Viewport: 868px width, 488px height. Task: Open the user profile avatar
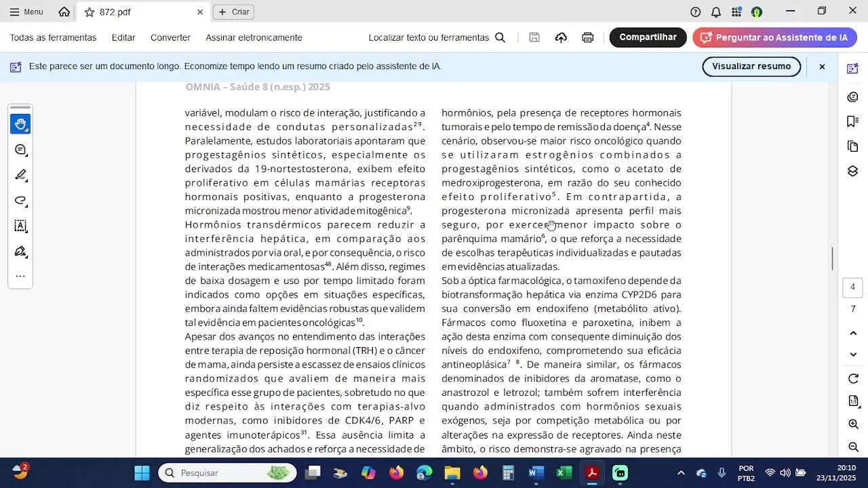[757, 12]
